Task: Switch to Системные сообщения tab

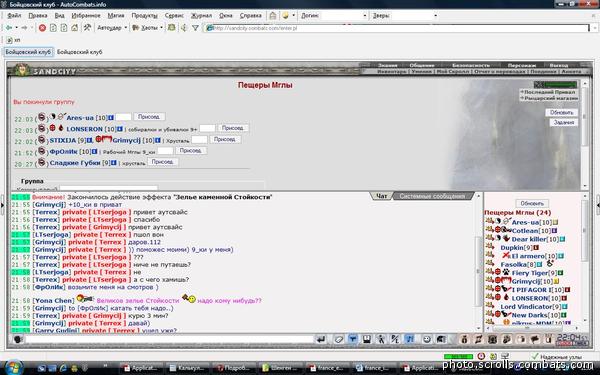Action: (x=432, y=196)
